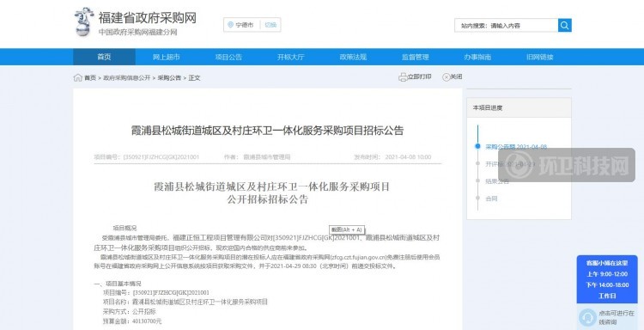Switch city using the 切换 link
The image size is (644, 330).
(x=270, y=25)
